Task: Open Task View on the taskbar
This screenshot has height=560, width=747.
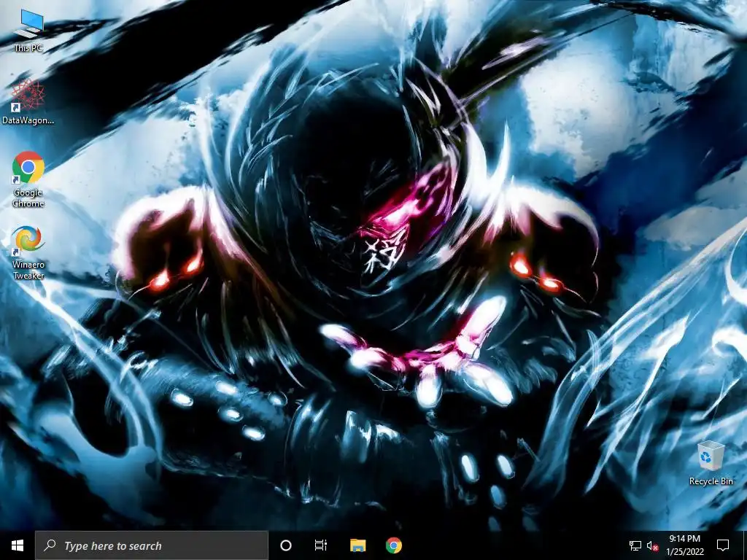Action: [x=321, y=545]
